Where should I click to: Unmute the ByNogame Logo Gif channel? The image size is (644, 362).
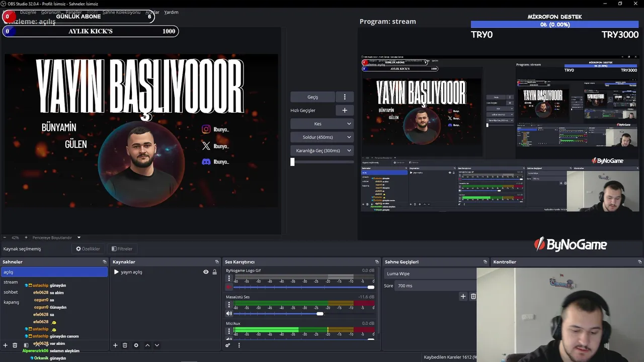tap(229, 287)
